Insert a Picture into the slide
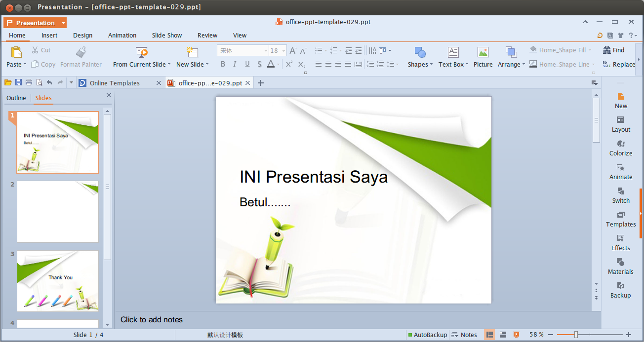This screenshot has width=644, height=342. coord(483,57)
